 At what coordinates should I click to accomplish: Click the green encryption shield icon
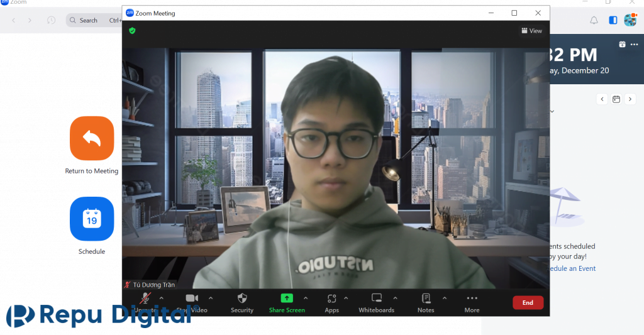point(132,30)
